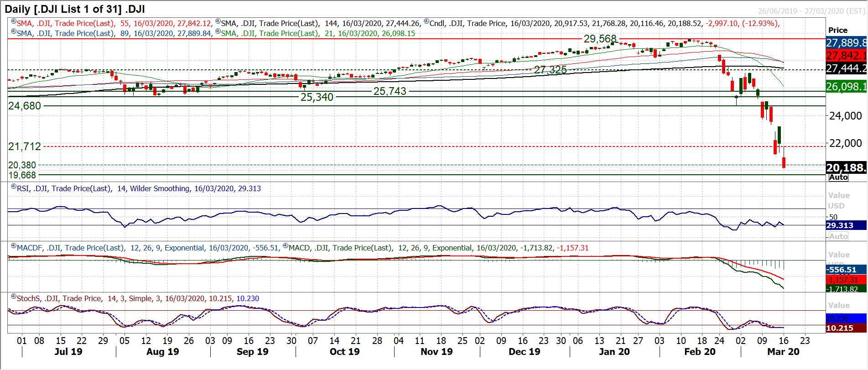Click the Auto button on the price scale
868x370 pixels.
(838, 177)
